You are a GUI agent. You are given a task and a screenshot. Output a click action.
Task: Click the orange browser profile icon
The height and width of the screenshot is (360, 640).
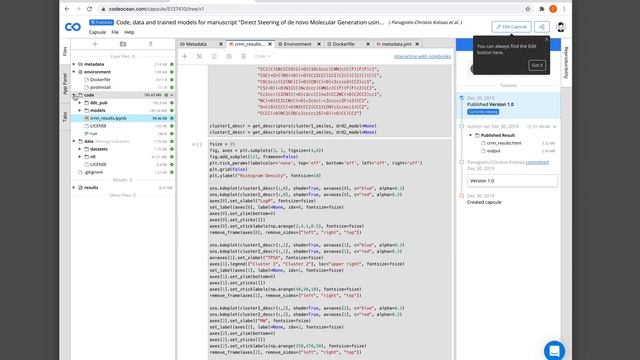553,9
